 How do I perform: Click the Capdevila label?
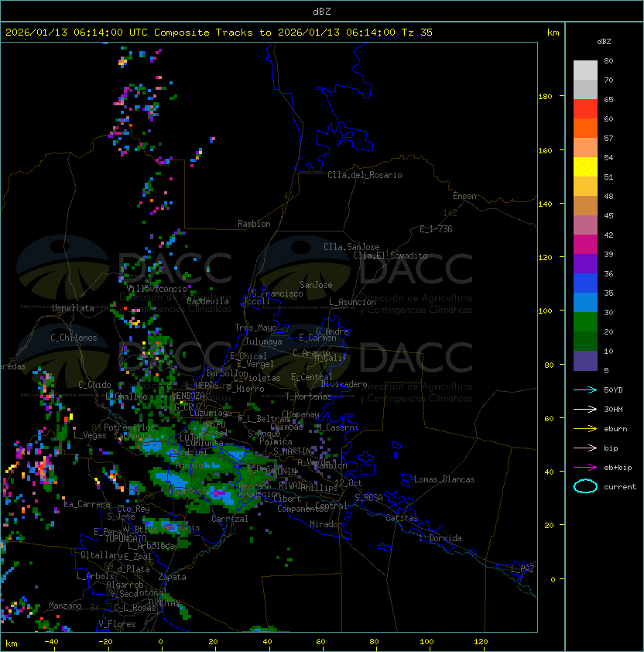click(x=207, y=301)
